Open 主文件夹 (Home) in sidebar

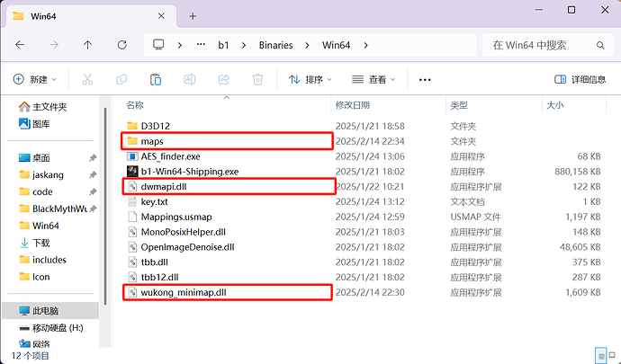(43, 107)
